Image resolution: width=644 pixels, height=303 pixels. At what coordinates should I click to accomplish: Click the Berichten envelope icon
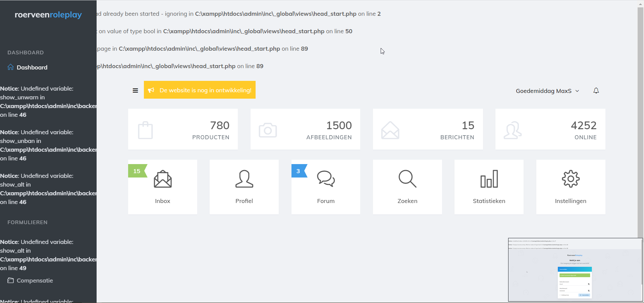pos(390,130)
